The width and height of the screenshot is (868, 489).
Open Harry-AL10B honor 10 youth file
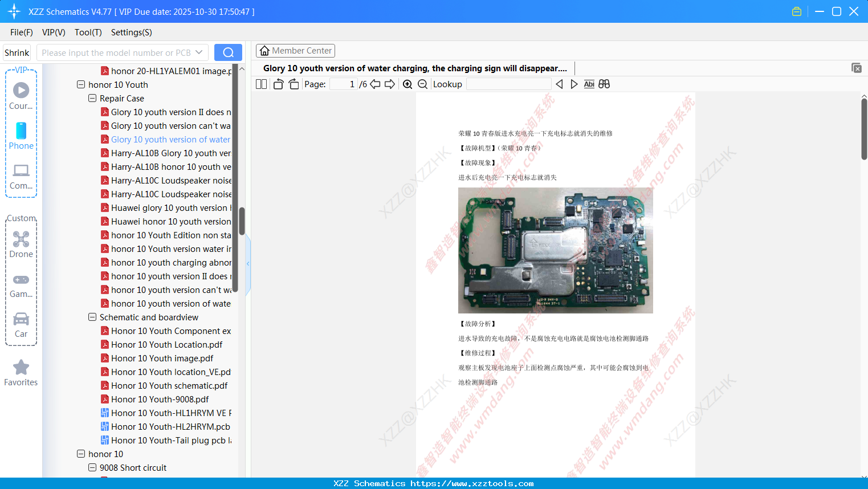coord(166,166)
